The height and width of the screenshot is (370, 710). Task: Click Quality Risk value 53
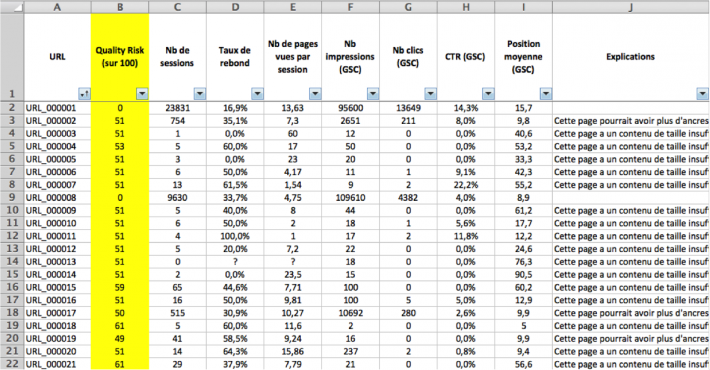120,146
